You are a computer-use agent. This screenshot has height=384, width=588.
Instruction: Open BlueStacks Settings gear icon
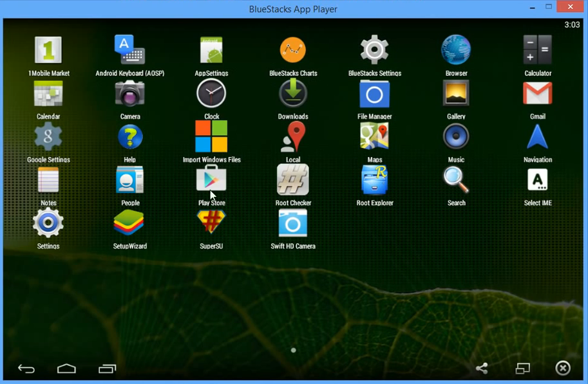(x=374, y=50)
